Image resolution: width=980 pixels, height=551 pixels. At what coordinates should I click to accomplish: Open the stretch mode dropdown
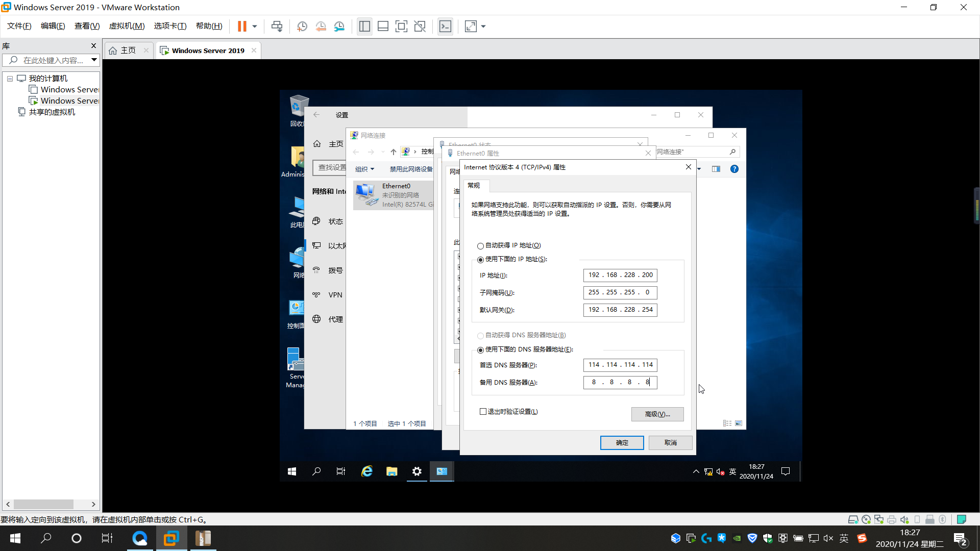(483, 26)
